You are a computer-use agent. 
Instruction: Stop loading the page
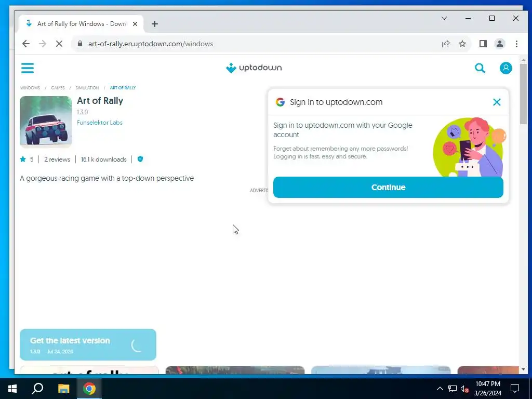coord(59,44)
